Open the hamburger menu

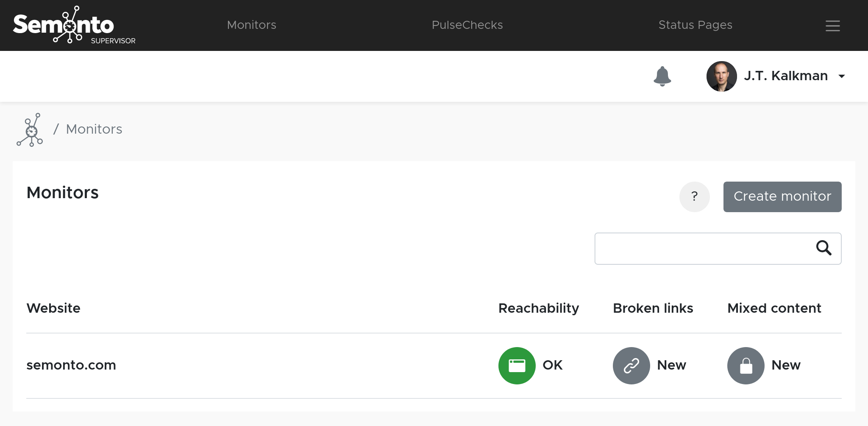click(832, 26)
